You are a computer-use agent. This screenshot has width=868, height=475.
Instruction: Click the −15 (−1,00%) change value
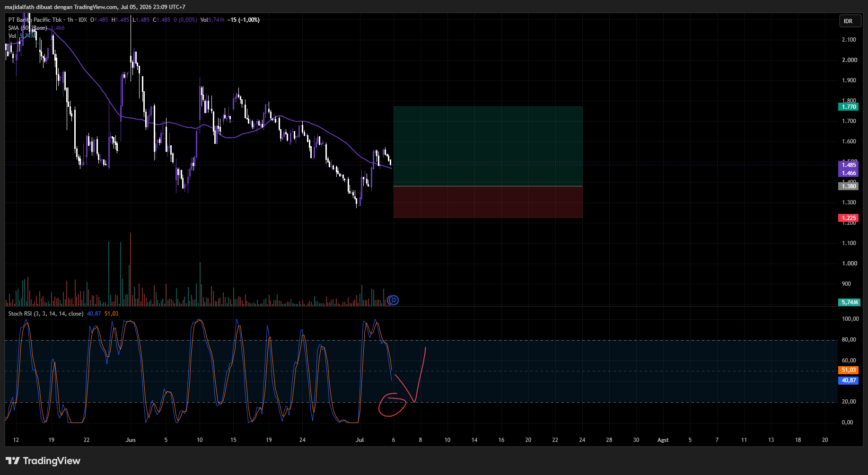tap(244, 20)
